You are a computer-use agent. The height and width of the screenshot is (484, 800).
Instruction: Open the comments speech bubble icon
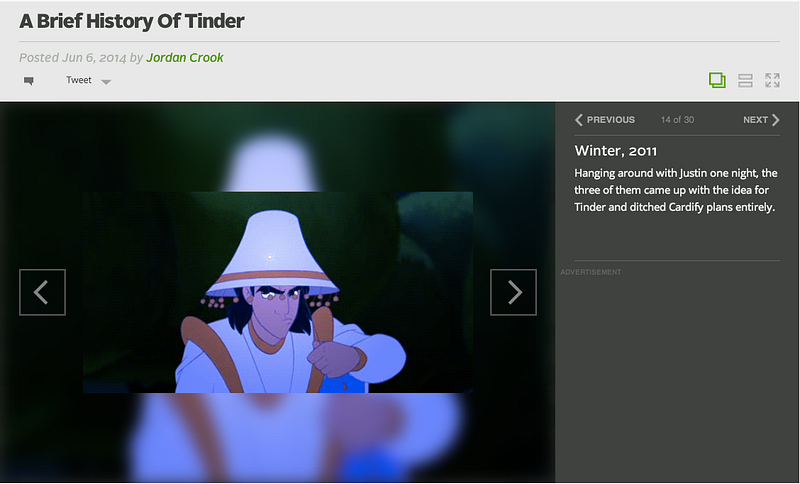click(29, 81)
